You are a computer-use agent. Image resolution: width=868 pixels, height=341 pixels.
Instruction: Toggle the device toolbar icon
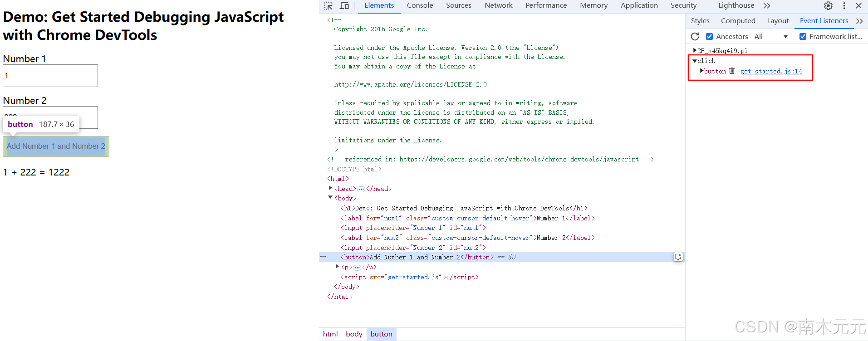pyautogui.click(x=344, y=5)
